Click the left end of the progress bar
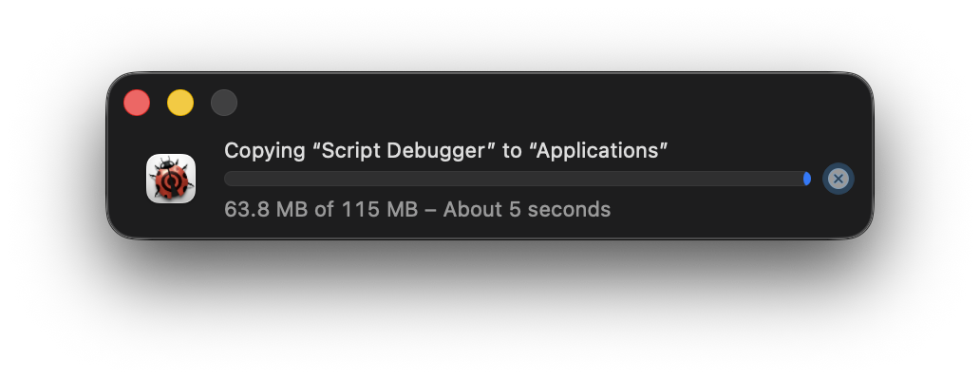The width and height of the screenshot is (980, 380). point(229,179)
